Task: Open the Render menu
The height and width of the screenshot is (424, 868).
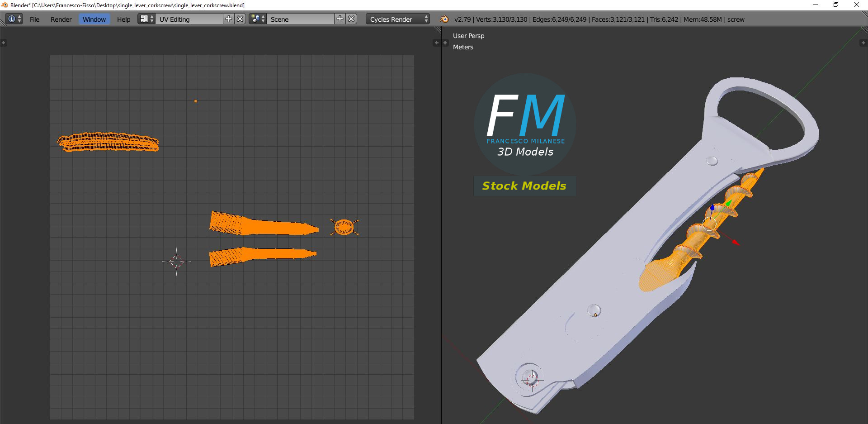Action: click(x=61, y=19)
